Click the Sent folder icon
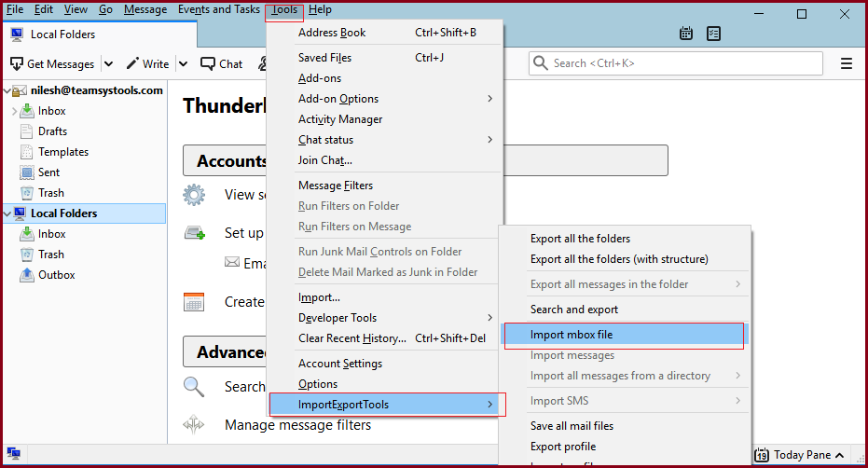Viewport: 868px width, 468px height. [26, 172]
